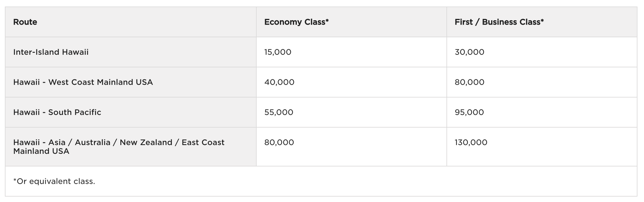Click the 95,000 business class value
Image resolution: width=644 pixels, height=202 pixels.
pyautogui.click(x=469, y=112)
